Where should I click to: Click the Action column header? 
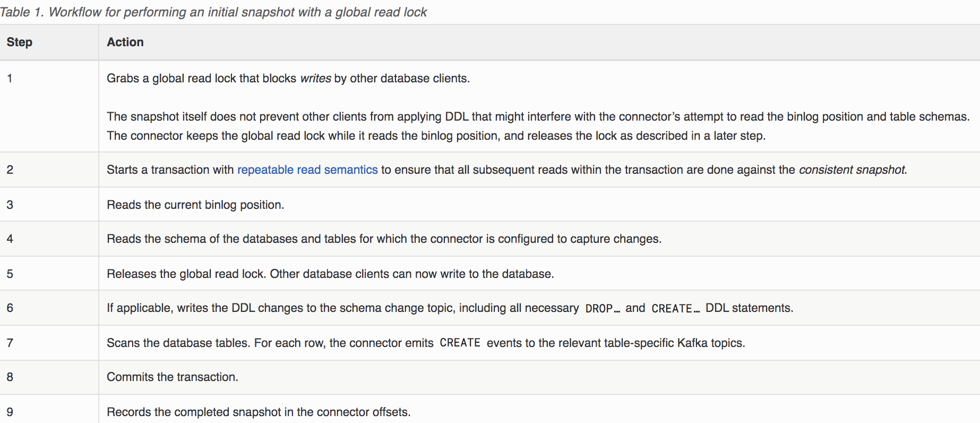[x=125, y=42]
